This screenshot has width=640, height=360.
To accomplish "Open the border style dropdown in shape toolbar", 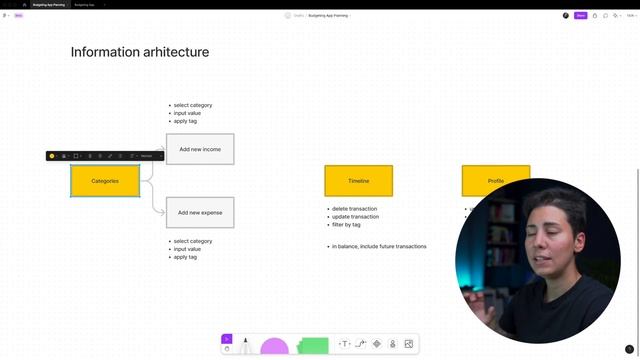I will click(x=77, y=156).
